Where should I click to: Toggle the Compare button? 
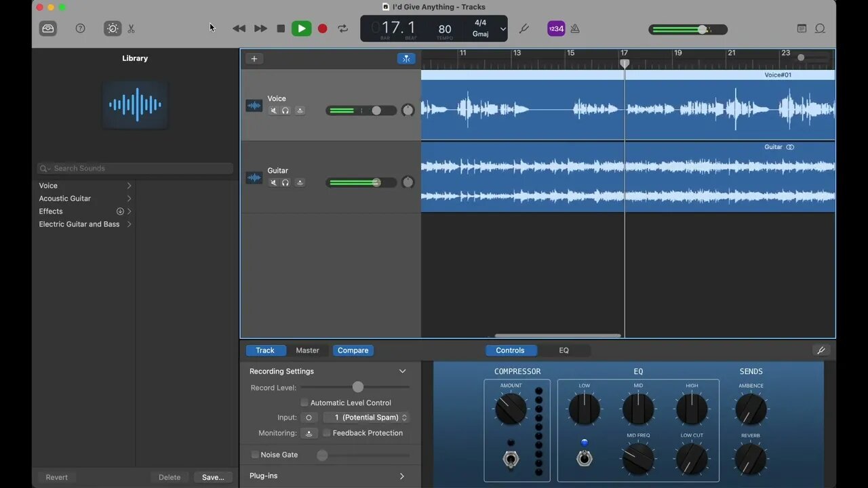point(353,350)
